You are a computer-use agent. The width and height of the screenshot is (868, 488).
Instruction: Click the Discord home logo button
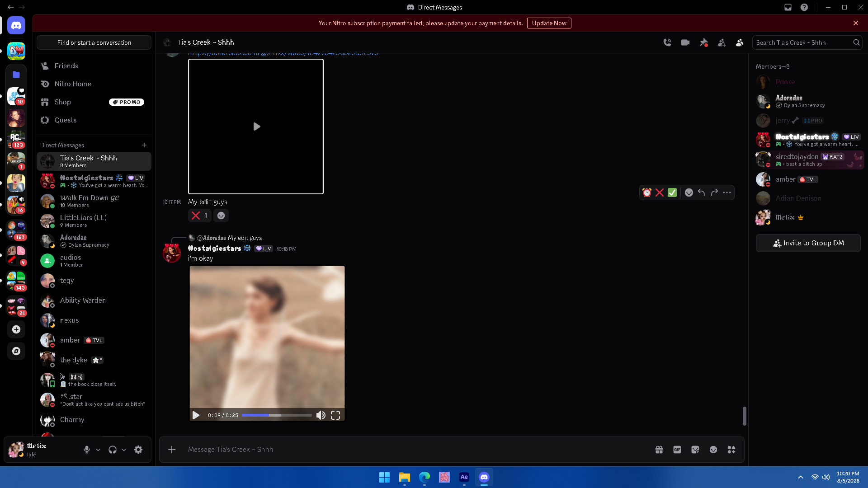(x=16, y=25)
